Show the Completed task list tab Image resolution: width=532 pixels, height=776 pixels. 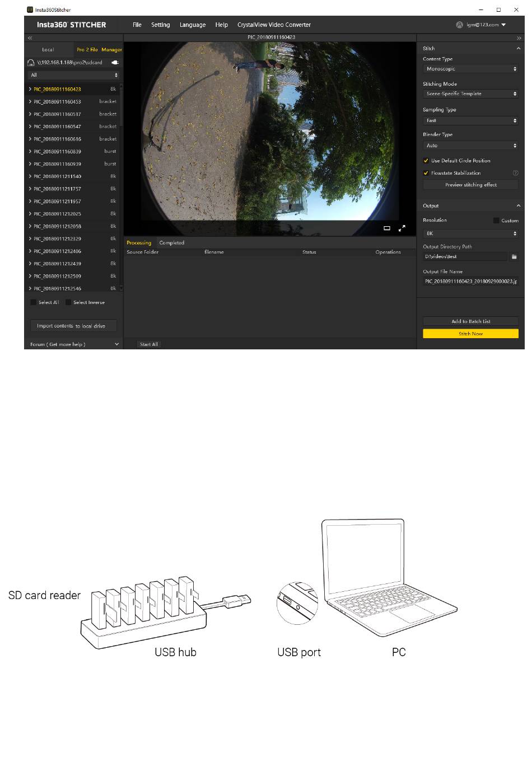[x=172, y=243]
